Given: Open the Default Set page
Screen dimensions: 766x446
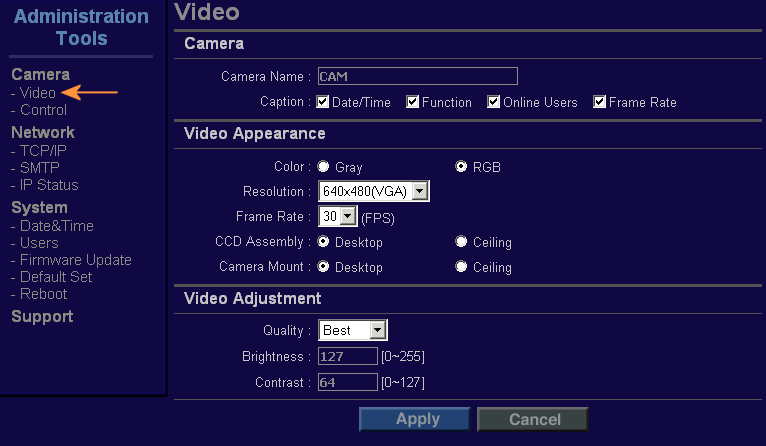Looking at the screenshot, I should 56,277.
